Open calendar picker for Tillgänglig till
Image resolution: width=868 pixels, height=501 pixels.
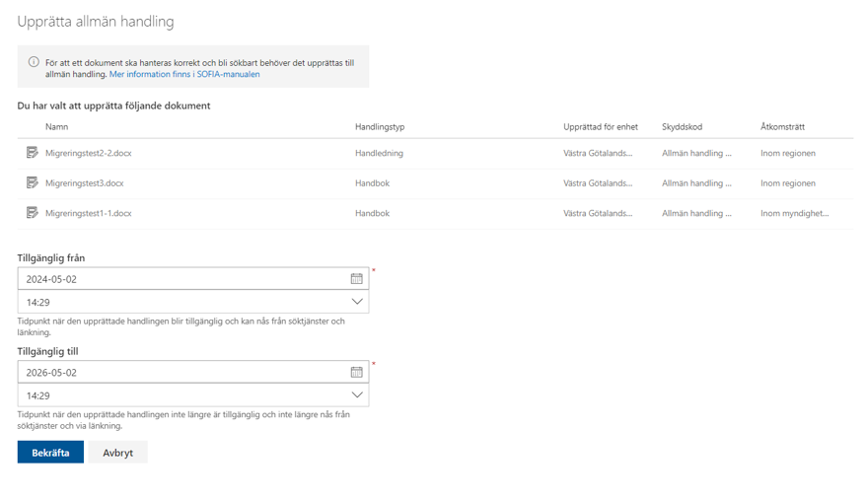(356, 373)
